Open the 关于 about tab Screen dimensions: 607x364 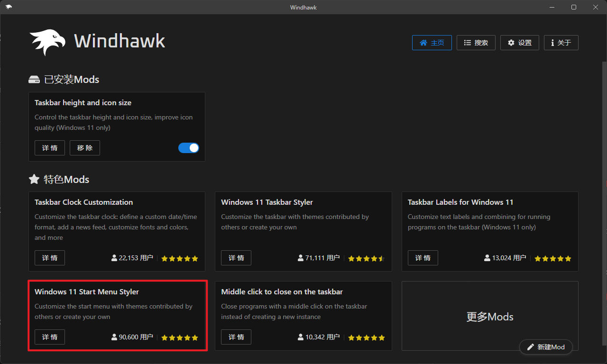[561, 43]
